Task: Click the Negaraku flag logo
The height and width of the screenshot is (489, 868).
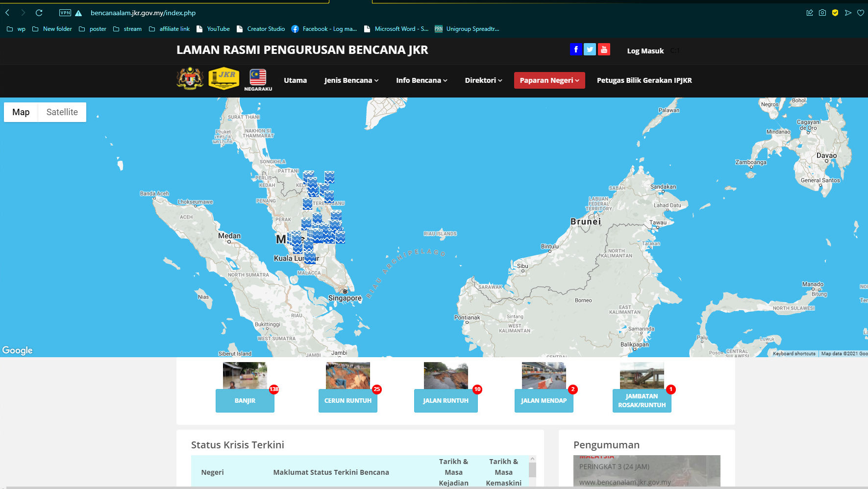Action: [258, 79]
